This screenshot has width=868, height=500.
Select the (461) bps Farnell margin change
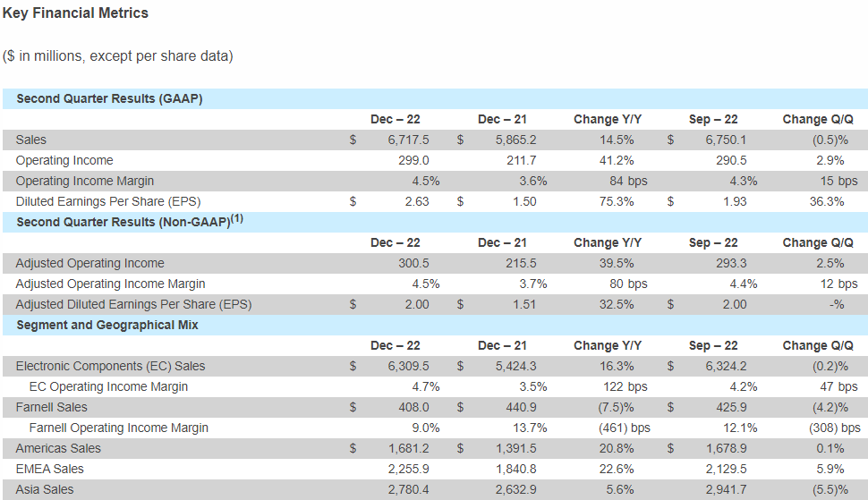tap(624, 428)
